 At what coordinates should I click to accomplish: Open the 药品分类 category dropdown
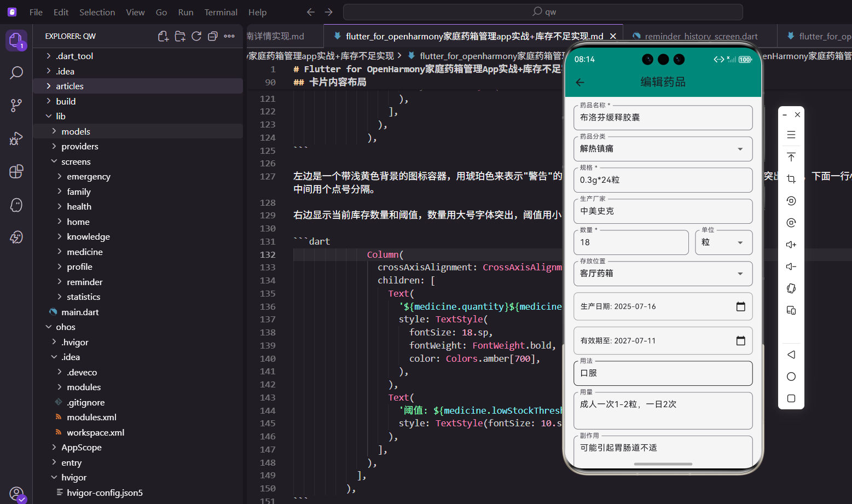[740, 149]
